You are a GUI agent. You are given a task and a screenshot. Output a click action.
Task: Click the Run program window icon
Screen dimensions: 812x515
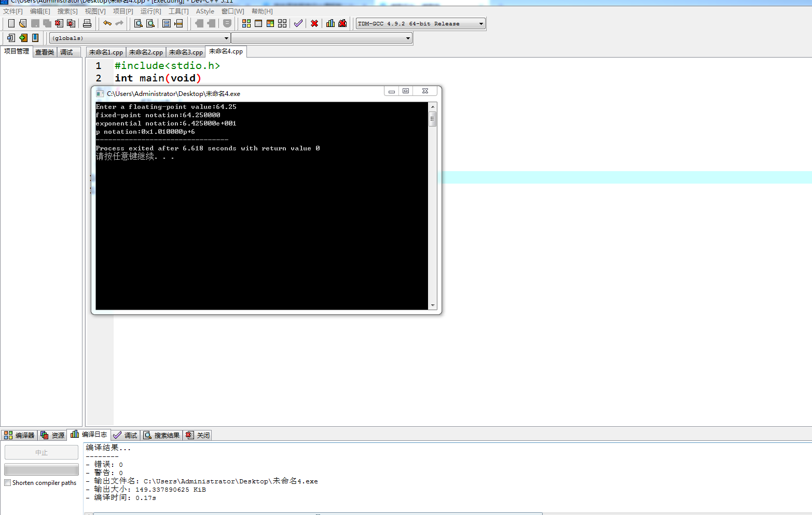pos(258,23)
